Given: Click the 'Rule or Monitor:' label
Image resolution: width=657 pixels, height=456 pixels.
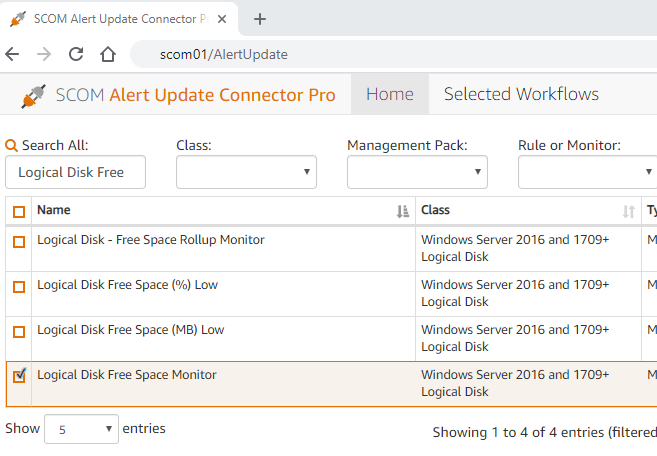Looking at the screenshot, I should 569,145.
